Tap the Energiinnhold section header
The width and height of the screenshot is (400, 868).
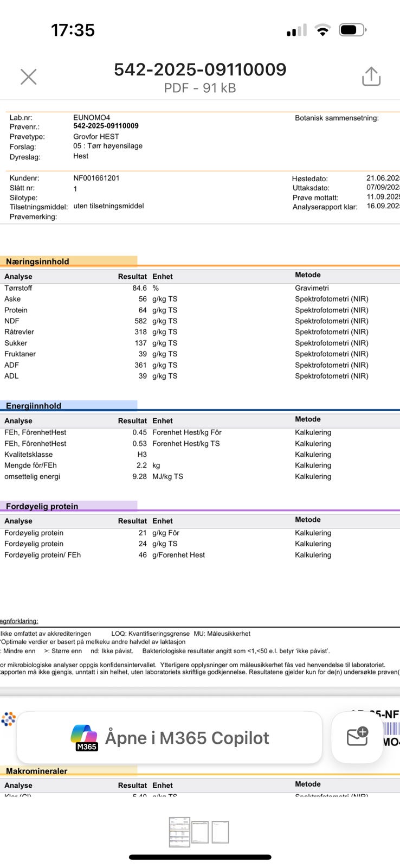(34, 406)
